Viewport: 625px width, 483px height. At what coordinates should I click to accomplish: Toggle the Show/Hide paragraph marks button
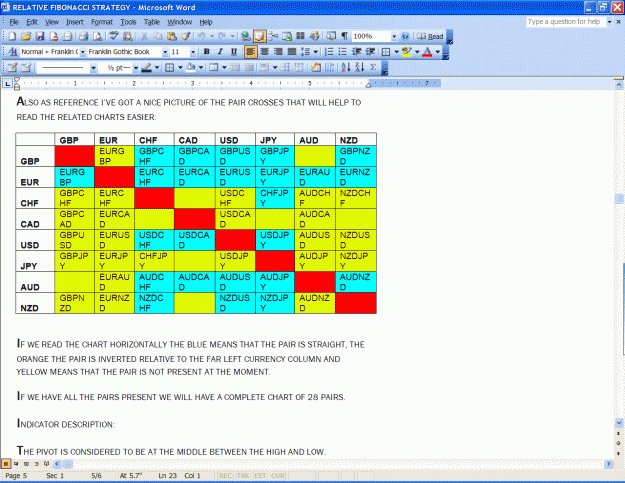tap(344, 37)
